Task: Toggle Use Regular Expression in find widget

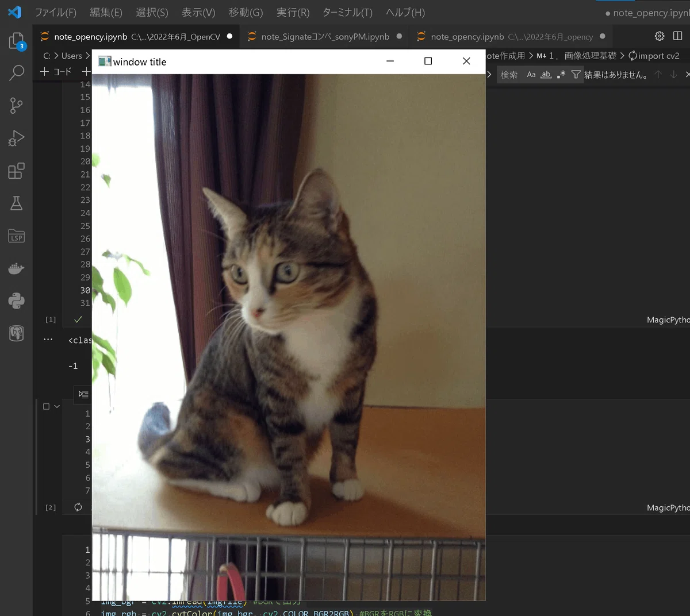Action: [561, 74]
